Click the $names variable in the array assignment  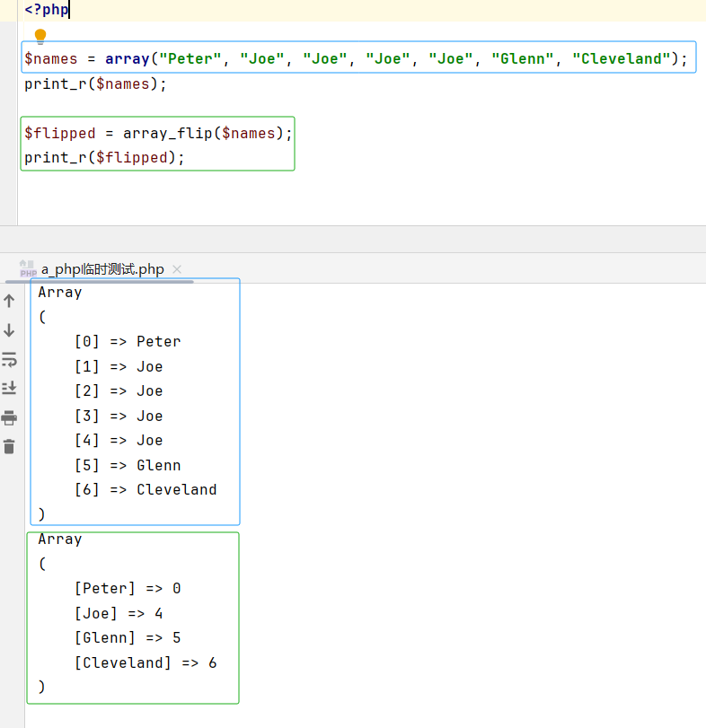pyautogui.click(x=50, y=59)
